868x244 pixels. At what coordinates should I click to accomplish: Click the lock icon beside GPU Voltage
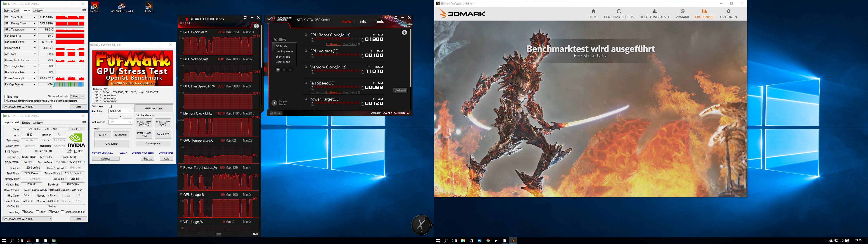[306, 51]
